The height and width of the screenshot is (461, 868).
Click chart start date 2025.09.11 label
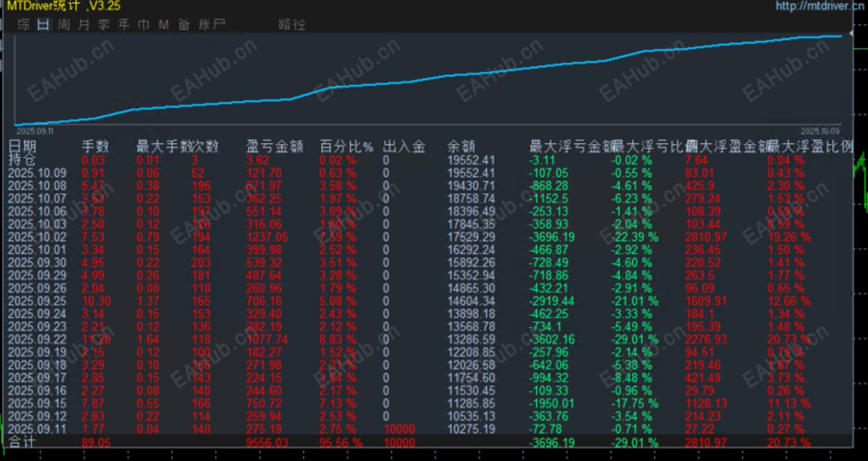(x=35, y=131)
